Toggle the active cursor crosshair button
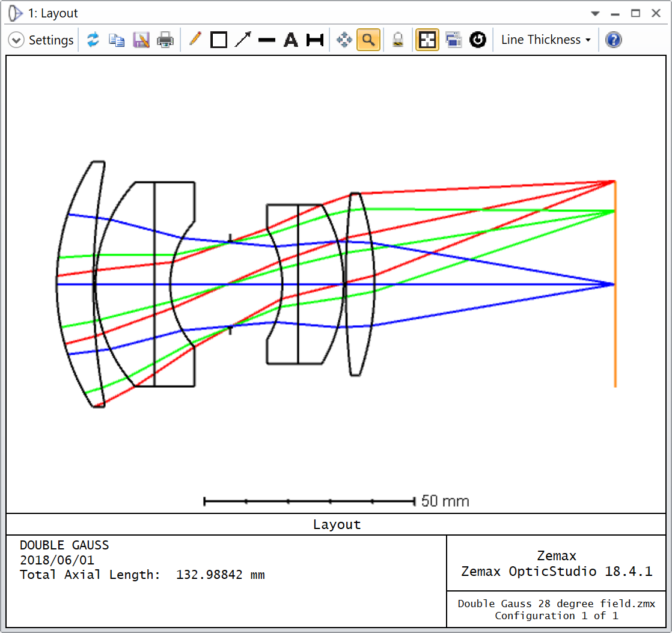 click(427, 40)
